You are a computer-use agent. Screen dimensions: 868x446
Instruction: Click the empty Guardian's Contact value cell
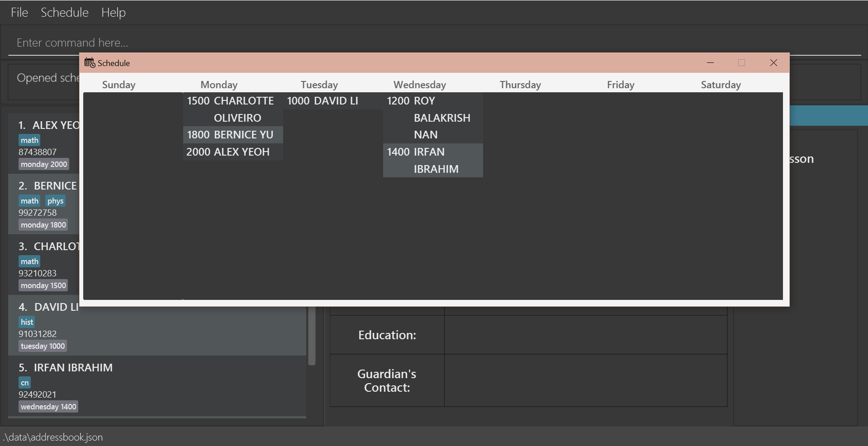(586, 380)
